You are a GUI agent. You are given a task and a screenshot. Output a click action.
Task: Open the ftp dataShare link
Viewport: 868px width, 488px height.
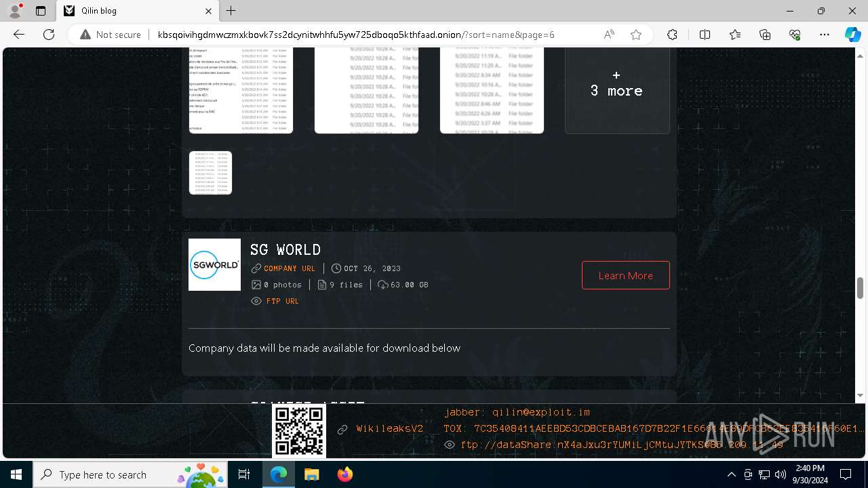tap(622, 445)
